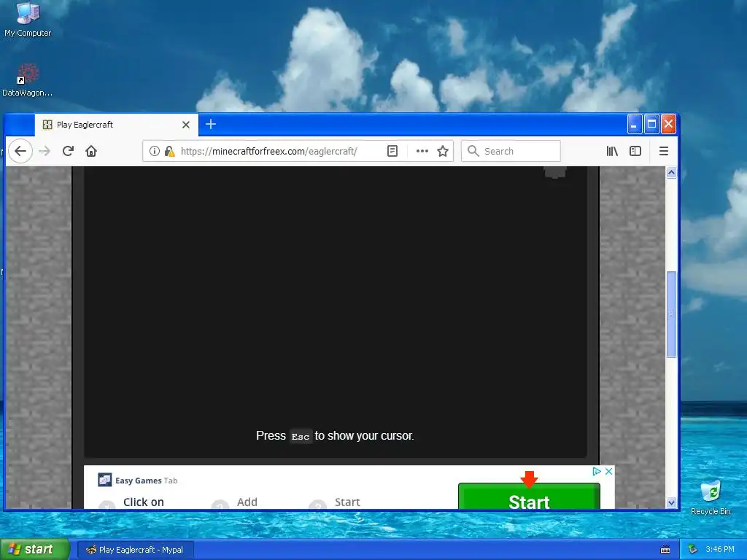Click the AdChoices triangle icon
Screen dimensions: 747x560
(x=597, y=471)
